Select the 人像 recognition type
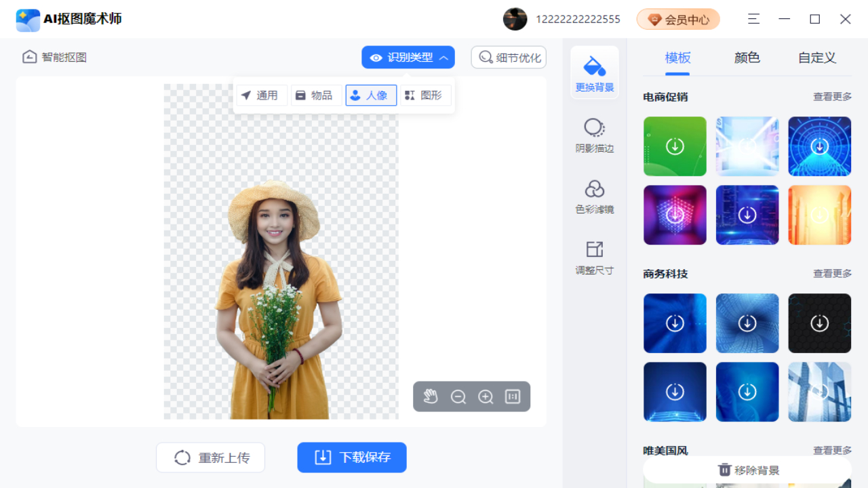Screen dimensions: 868x488 click(370, 95)
